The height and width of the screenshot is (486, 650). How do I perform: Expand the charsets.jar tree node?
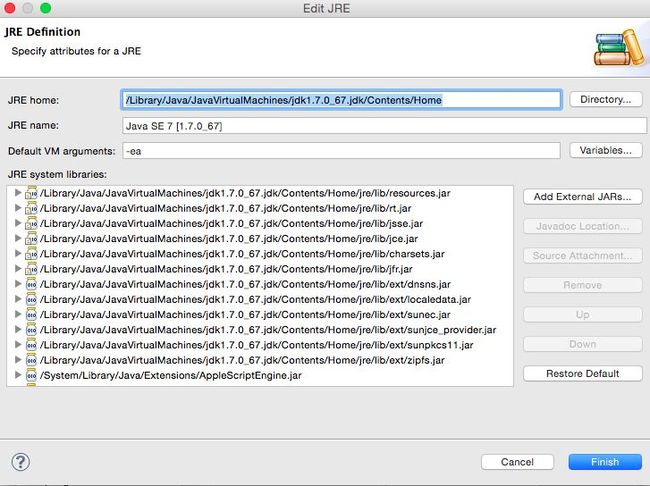tap(18, 253)
